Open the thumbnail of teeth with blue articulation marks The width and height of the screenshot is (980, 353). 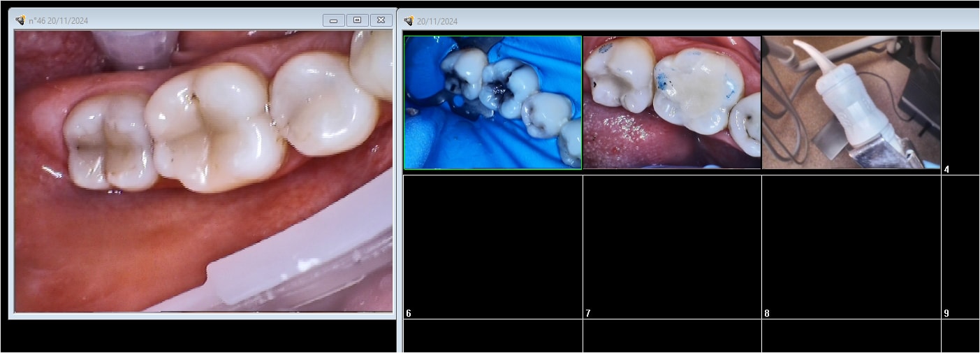tap(672, 103)
